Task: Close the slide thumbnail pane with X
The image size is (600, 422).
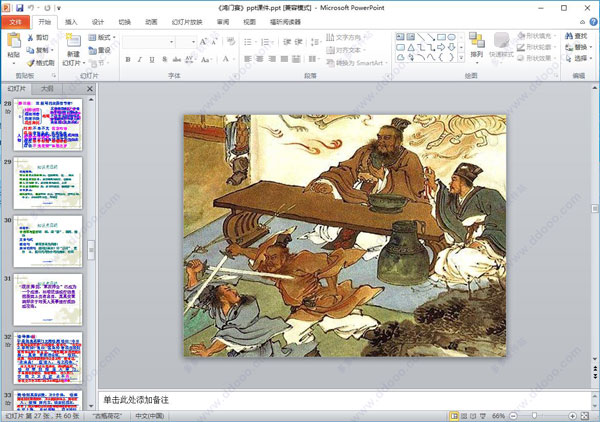Action: [x=90, y=89]
